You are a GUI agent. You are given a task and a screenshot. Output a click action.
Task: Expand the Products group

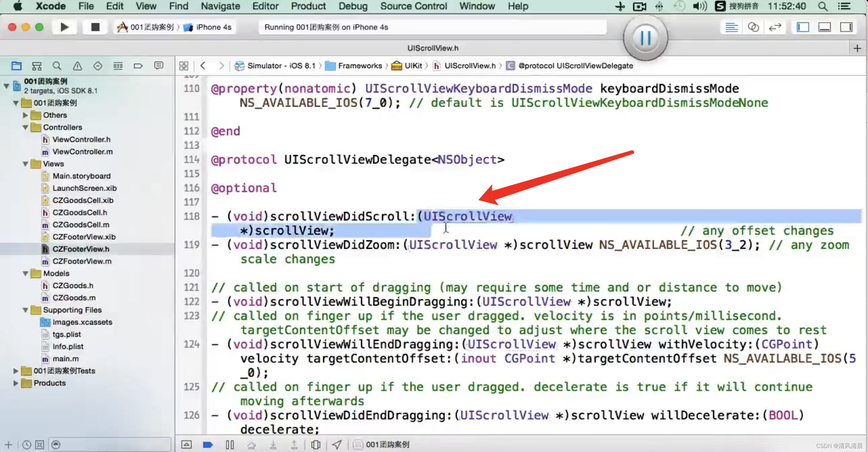pos(16,383)
